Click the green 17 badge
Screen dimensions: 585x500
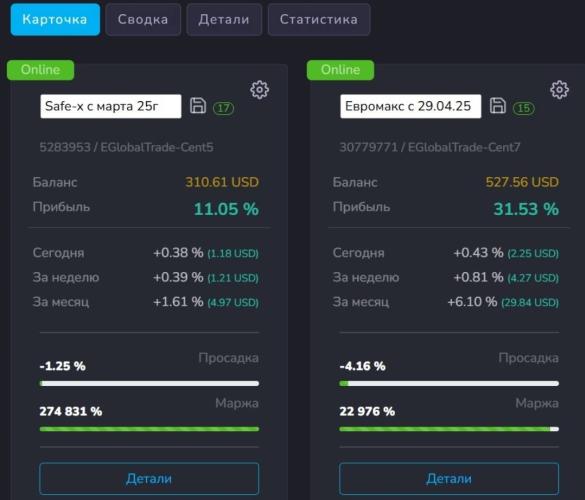(223, 108)
